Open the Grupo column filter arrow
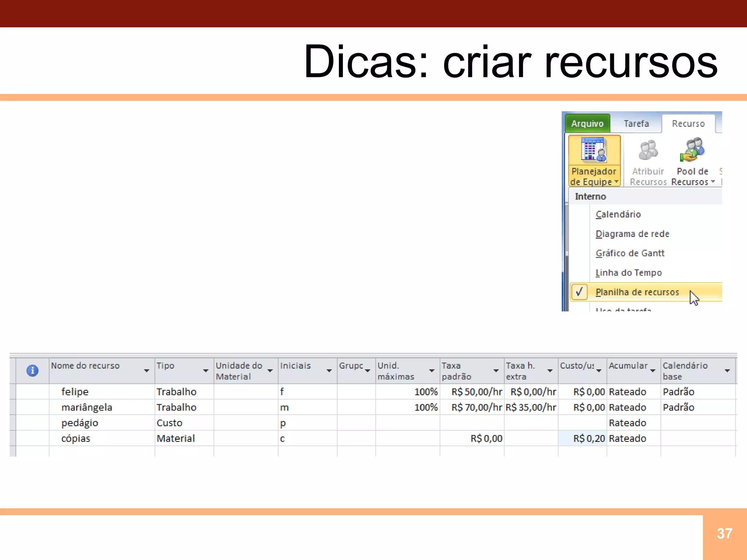 tap(368, 370)
